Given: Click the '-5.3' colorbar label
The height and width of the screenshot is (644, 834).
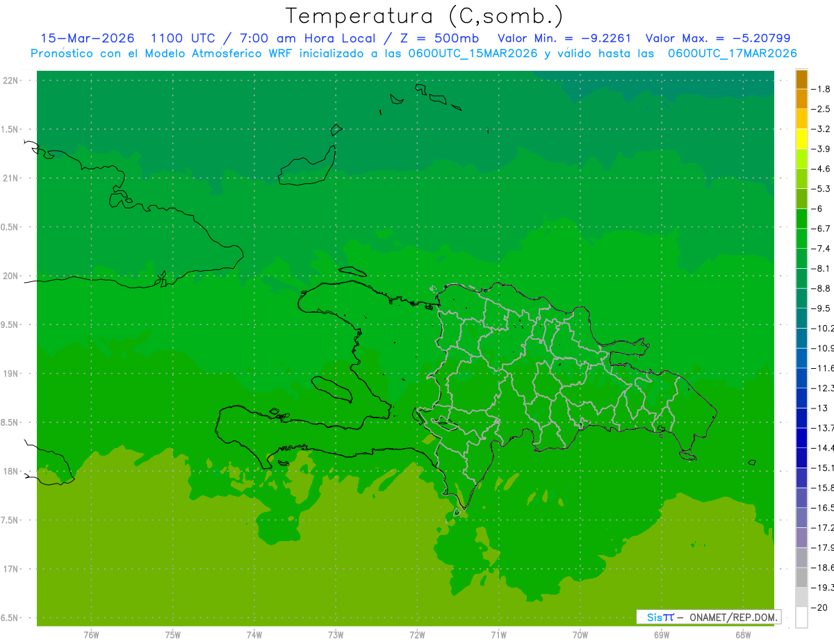Looking at the screenshot, I should pos(821,189).
